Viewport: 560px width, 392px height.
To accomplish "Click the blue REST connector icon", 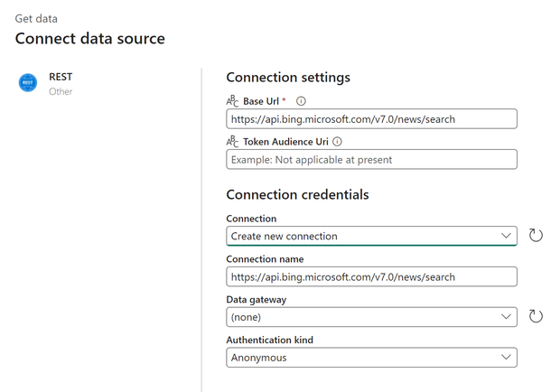I will pyautogui.click(x=28, y=83).
